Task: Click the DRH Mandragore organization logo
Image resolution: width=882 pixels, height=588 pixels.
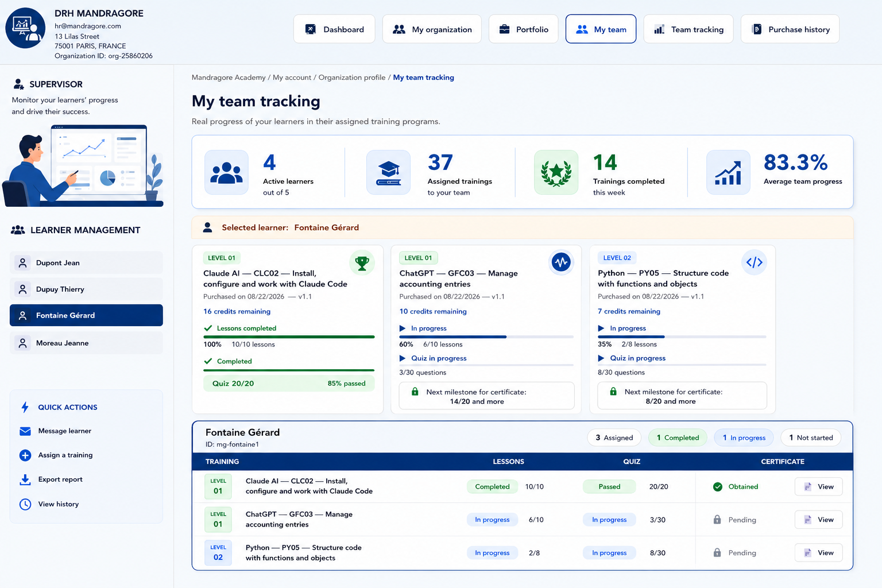Action: 25,28
